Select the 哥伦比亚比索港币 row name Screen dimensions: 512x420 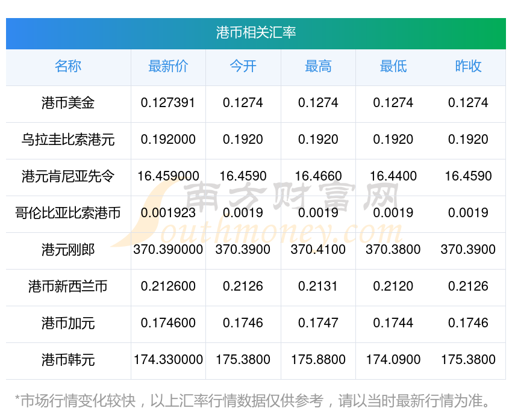[68, 213]
